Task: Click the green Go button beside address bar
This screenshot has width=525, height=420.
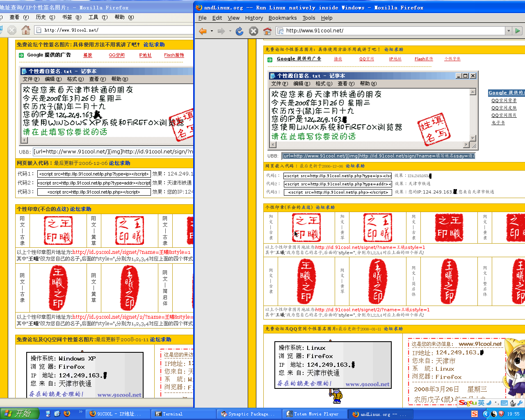Action: click(518, 31)
